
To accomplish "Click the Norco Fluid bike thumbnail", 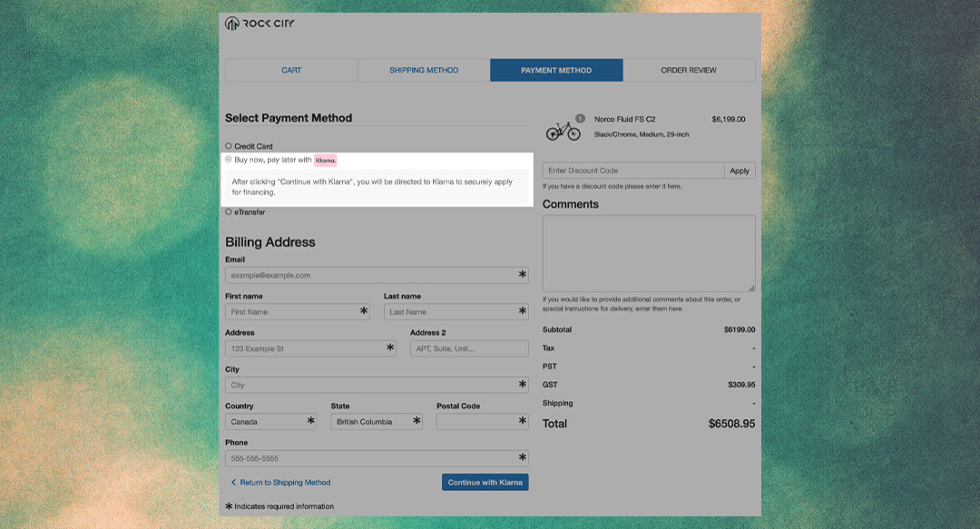I will click(x=563, y=130).
